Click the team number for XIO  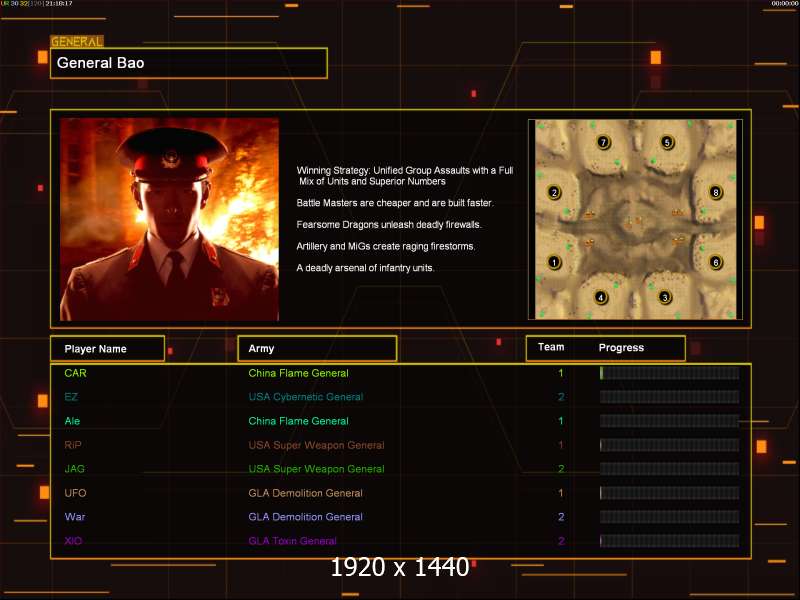561,541
